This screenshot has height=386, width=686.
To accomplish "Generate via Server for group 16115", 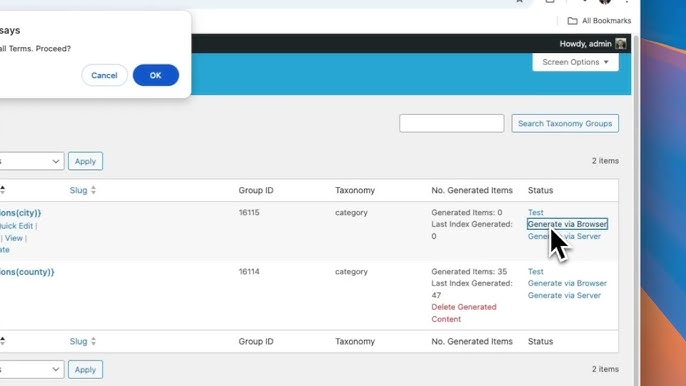I will (564, 236).
